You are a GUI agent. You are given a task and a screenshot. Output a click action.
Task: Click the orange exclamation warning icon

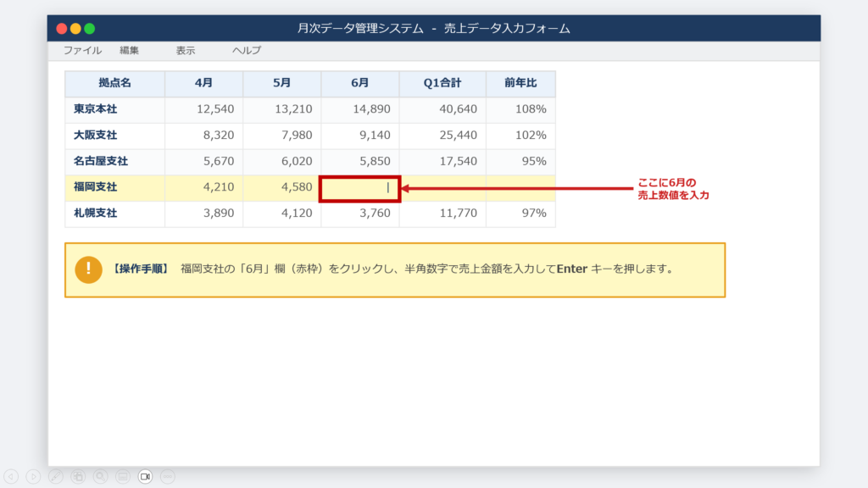[x=88, y=269]
